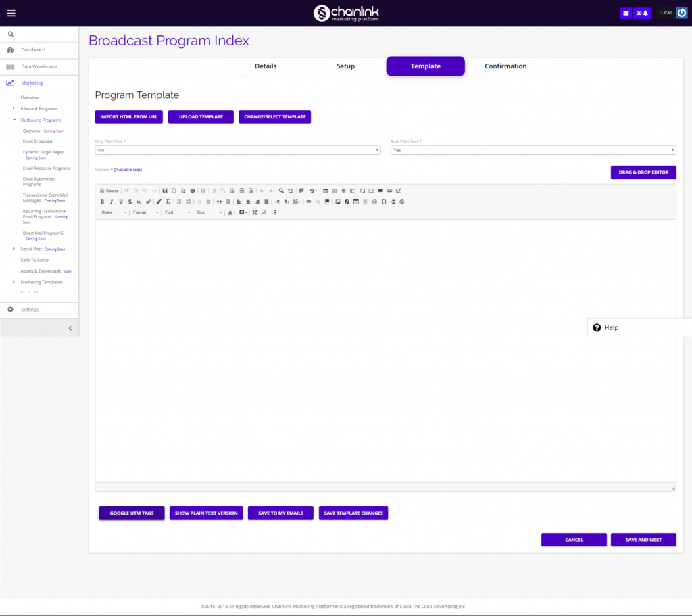The width and height of the screenshot is (692, 616).
Task: Insert a special character from the toolbar
Action: click(383, 202)
